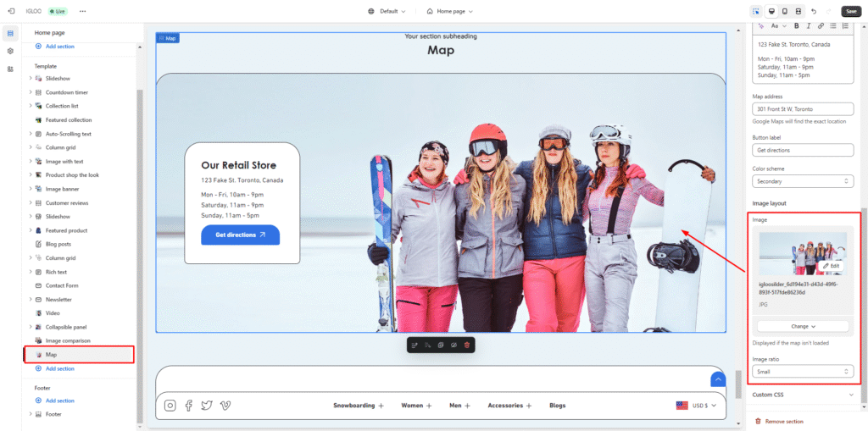Click the scroll-to-top blue arrow button
The image size is (868, 431).
(717, 380)
